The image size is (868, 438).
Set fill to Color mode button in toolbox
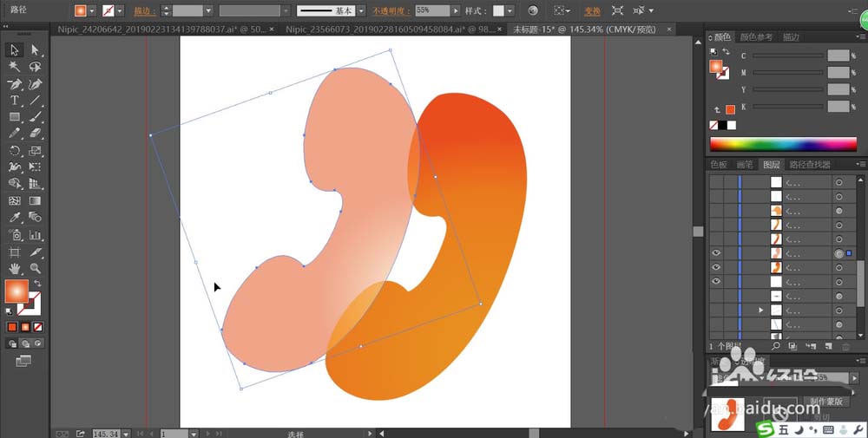pyautogui.click(x=12, y=327)
